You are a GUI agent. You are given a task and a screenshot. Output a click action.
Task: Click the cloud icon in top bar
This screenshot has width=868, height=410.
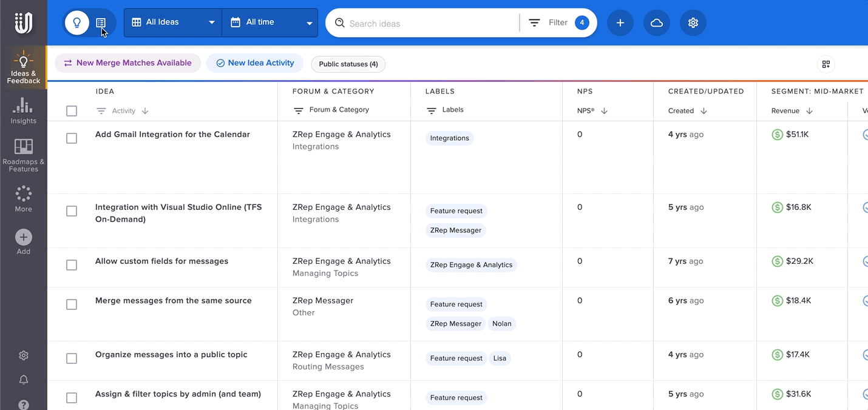pos(657,22)
